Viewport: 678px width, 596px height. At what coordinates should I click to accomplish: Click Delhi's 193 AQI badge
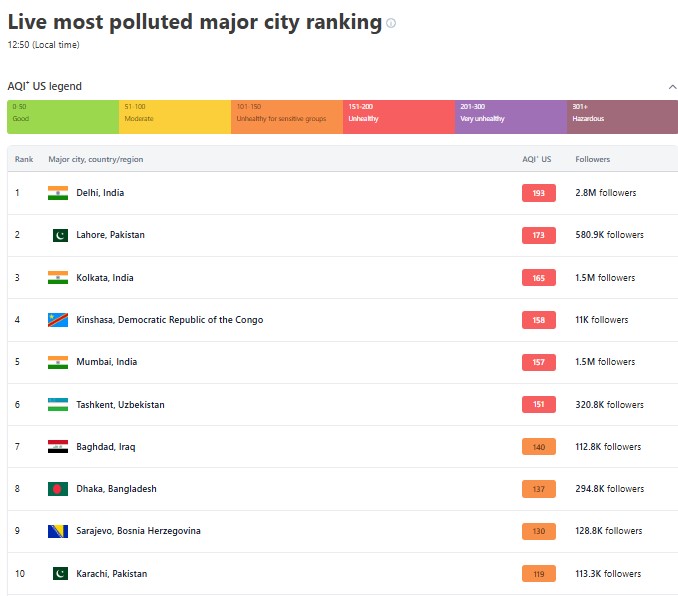[x=538, y=193]
